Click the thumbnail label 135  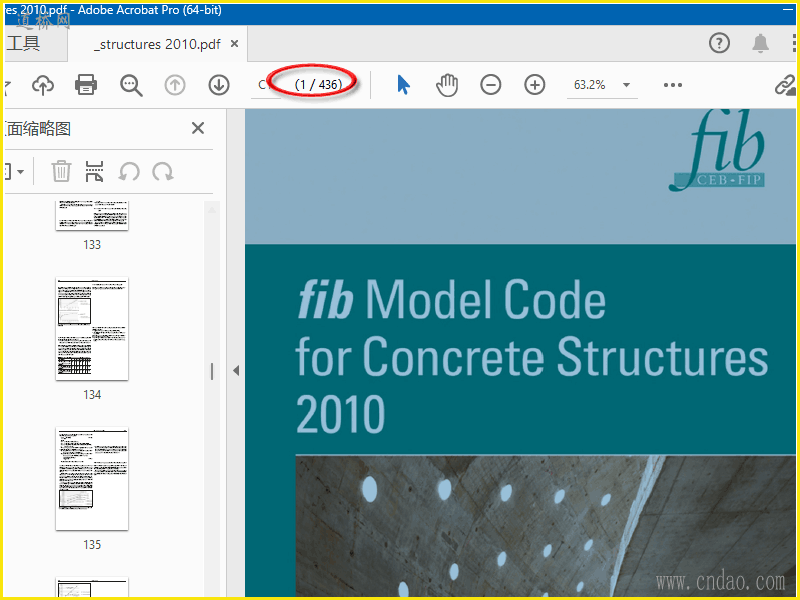click(x=92, y=544)
